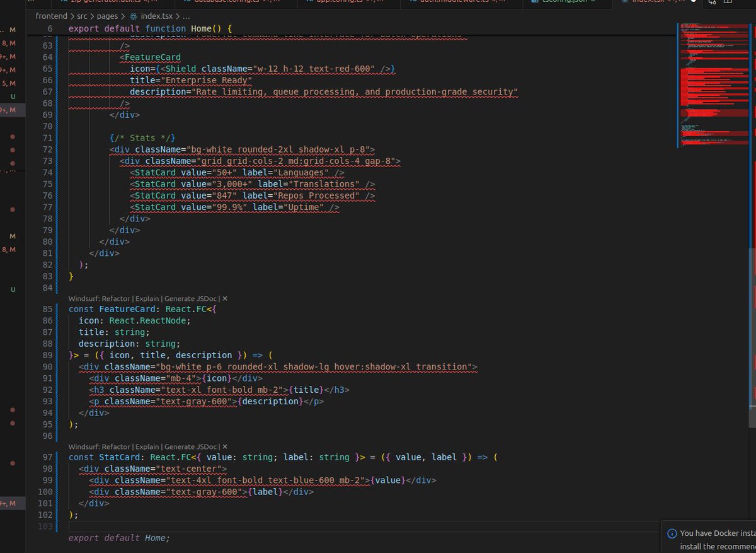Click the tsconfig.json file icon in its tab

[535, 3]
